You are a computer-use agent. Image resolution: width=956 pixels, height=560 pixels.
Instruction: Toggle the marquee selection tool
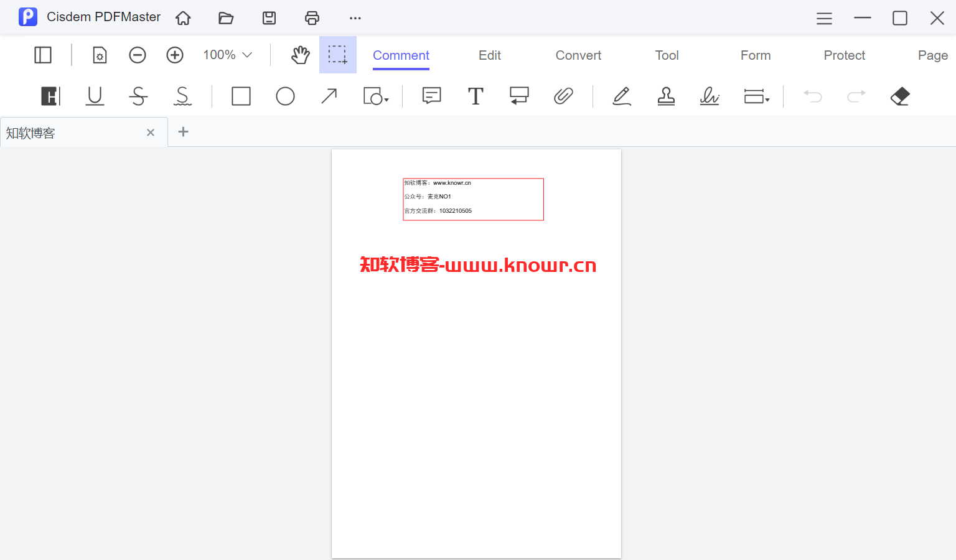[x=338, y=55]
